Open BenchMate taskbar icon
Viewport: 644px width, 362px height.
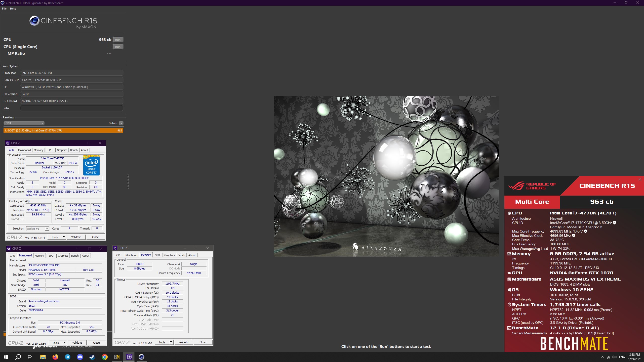117,357
